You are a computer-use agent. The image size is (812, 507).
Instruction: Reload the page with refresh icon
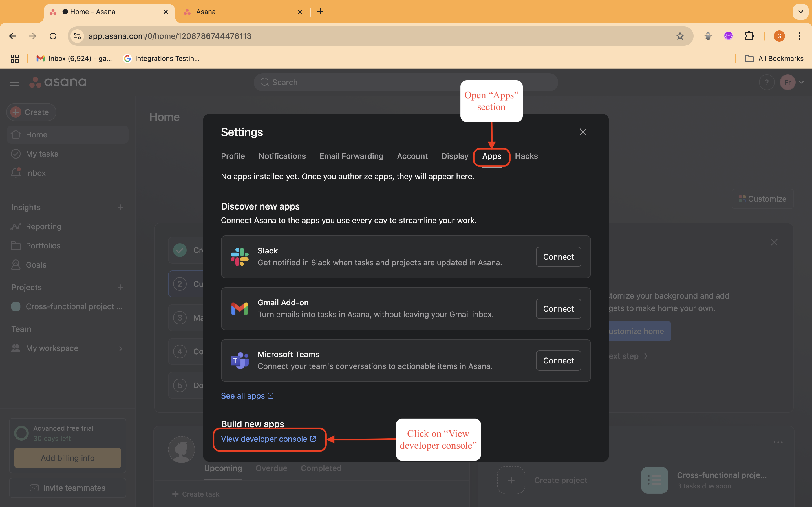click(53, 36)
